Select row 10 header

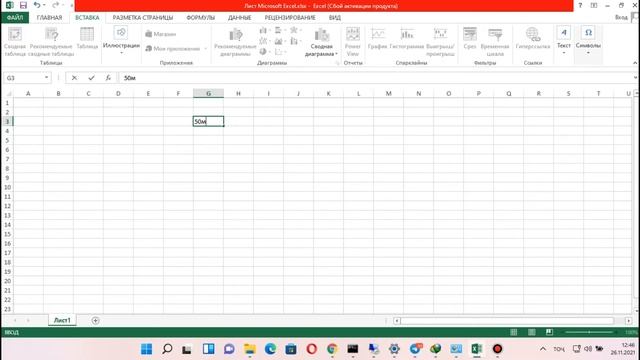point(7,187)
